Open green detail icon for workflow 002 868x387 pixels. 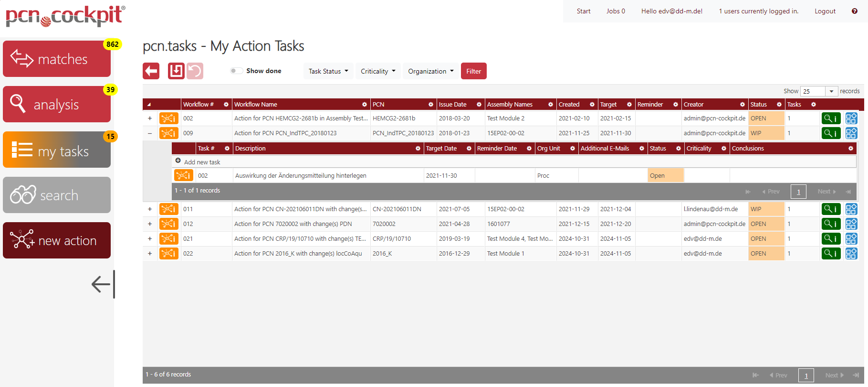831,118
